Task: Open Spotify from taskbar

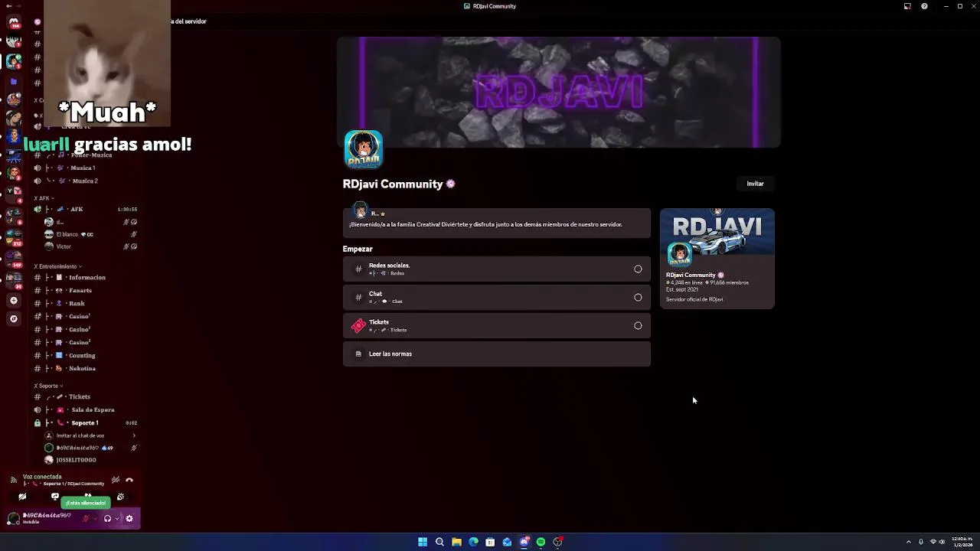Action: [541, 542]
